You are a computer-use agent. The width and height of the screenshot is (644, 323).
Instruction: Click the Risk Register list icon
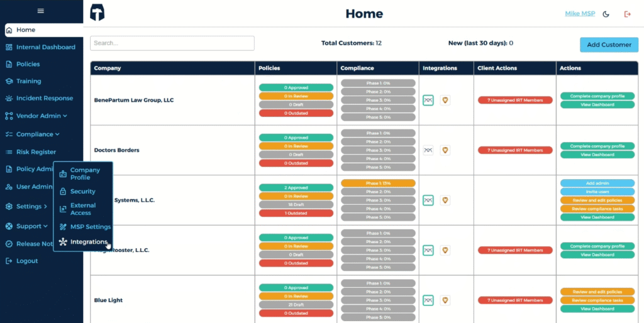(9, 152)
